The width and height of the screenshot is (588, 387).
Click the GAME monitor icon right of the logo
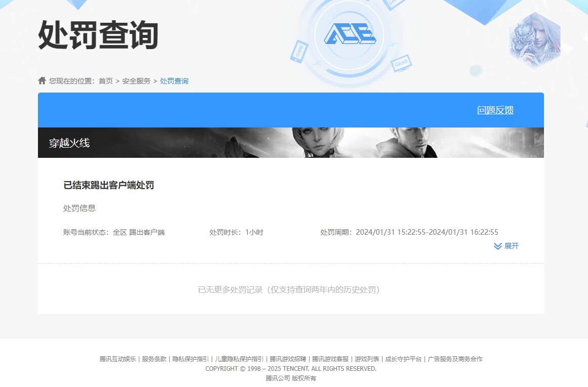point(401,63)
